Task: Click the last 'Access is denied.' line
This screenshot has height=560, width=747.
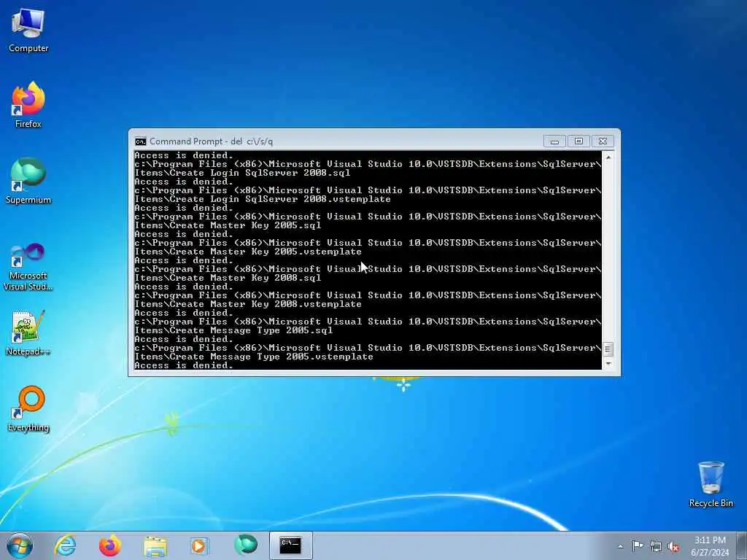Action: pyautogui.click(x=184, y=365)
